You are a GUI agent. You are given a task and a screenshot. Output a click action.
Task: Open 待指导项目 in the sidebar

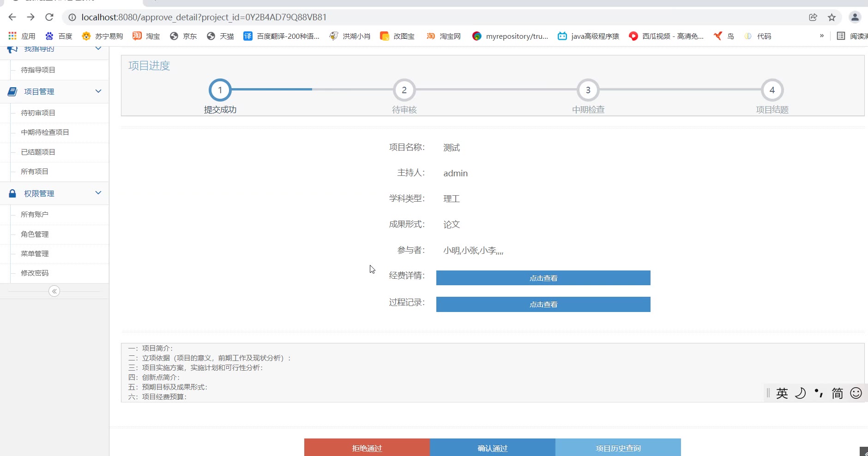pos(38,70)
